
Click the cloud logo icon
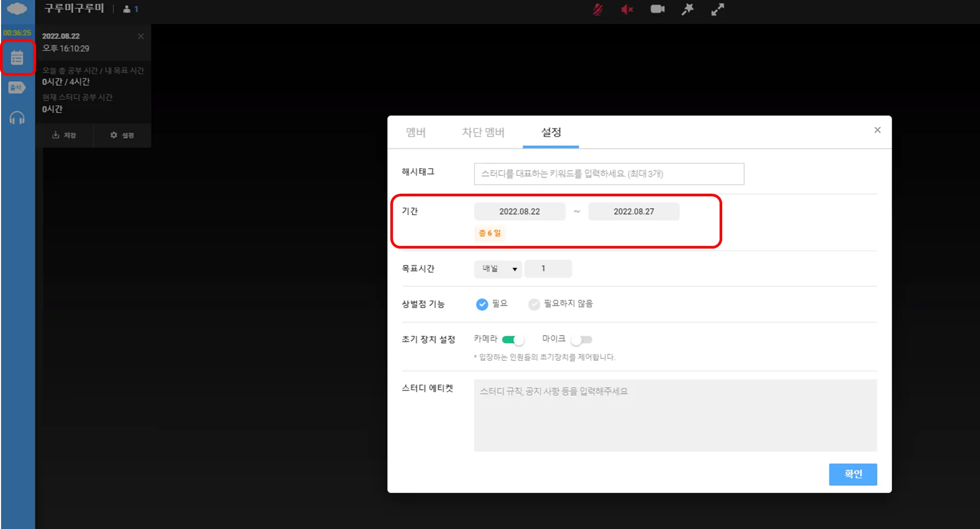17,9
